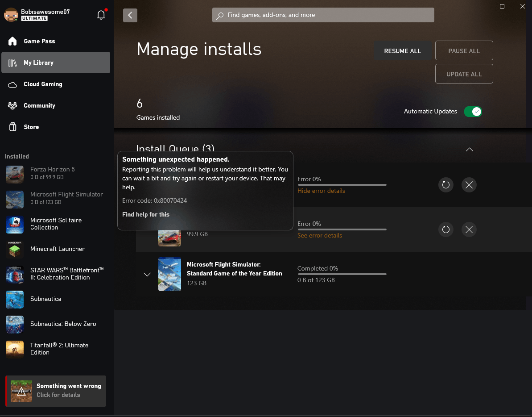
Task: Select Titanfall 2: Ultimate Edition entry
Action: [56, 350]
